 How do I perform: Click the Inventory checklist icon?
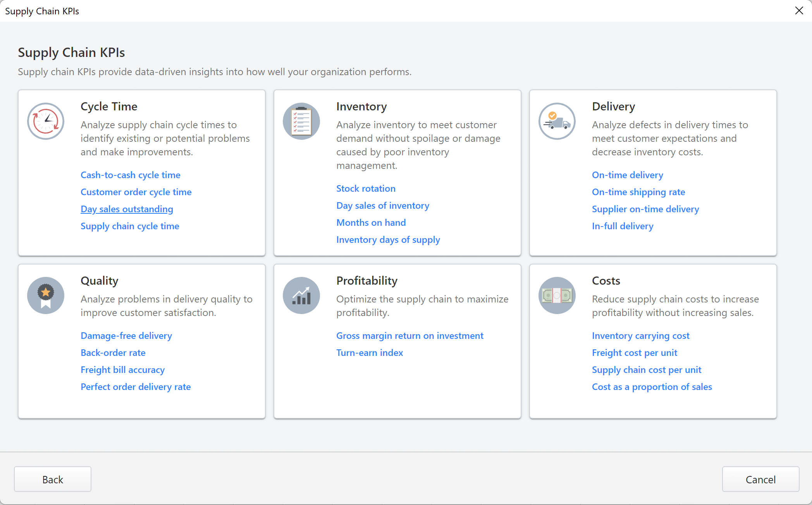point(301,120)
